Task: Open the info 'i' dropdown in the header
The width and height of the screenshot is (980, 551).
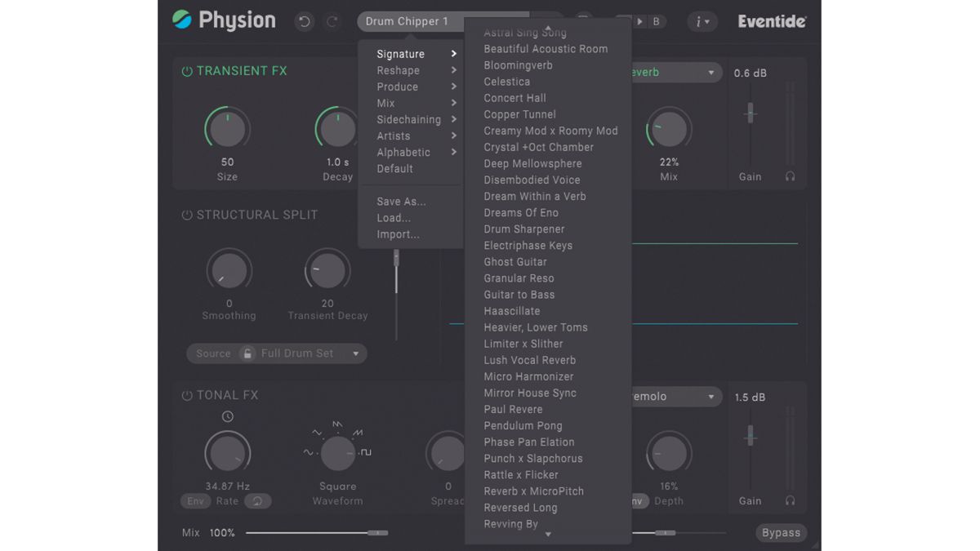Action: tap(701, 21)
